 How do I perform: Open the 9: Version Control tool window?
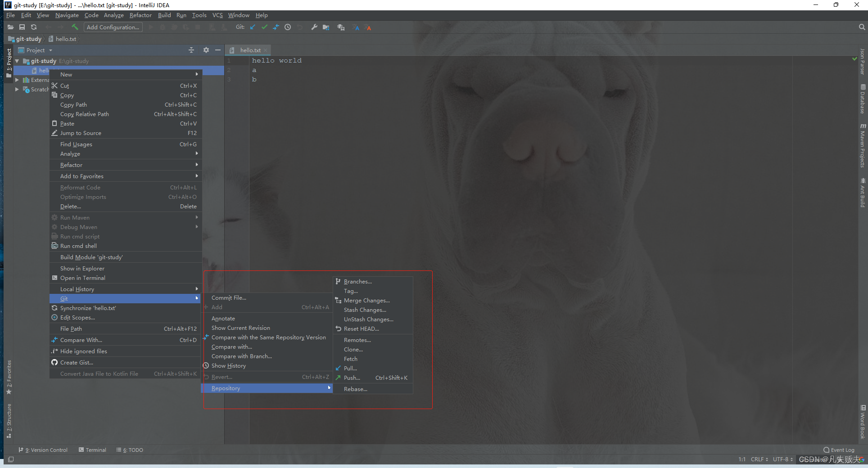[x=43, y=450]
